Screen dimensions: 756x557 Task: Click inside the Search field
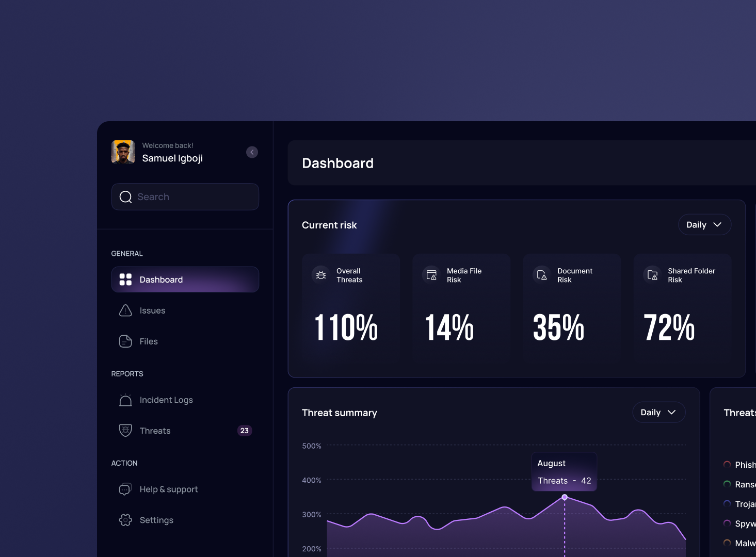185,196
